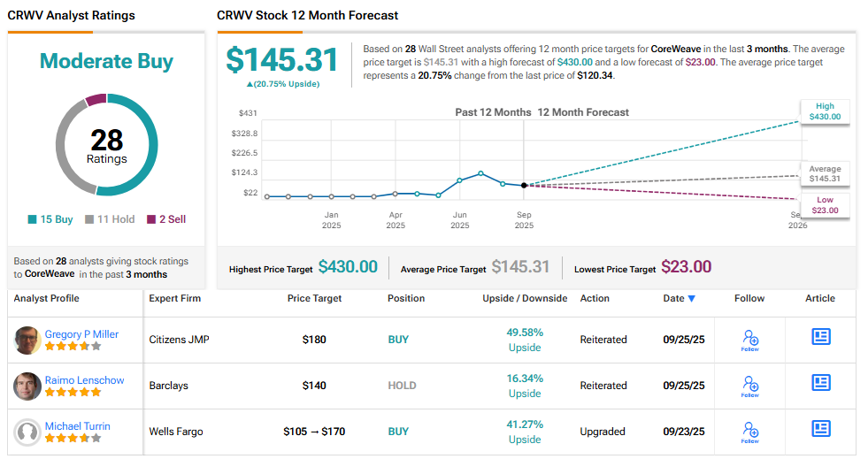The width and height of the screenshot is (868, 459).
Task: Click the current price black chart point
Action: point(524,185)
